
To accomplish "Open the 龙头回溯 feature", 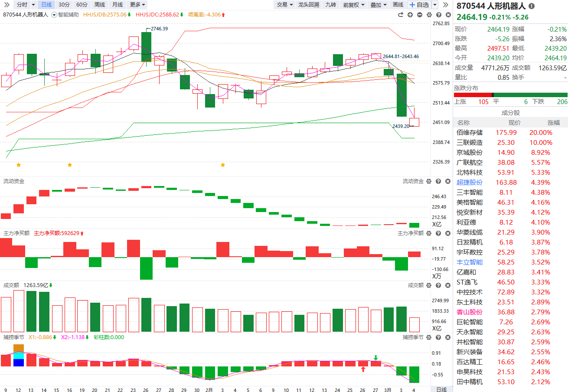I will point(308,5).
